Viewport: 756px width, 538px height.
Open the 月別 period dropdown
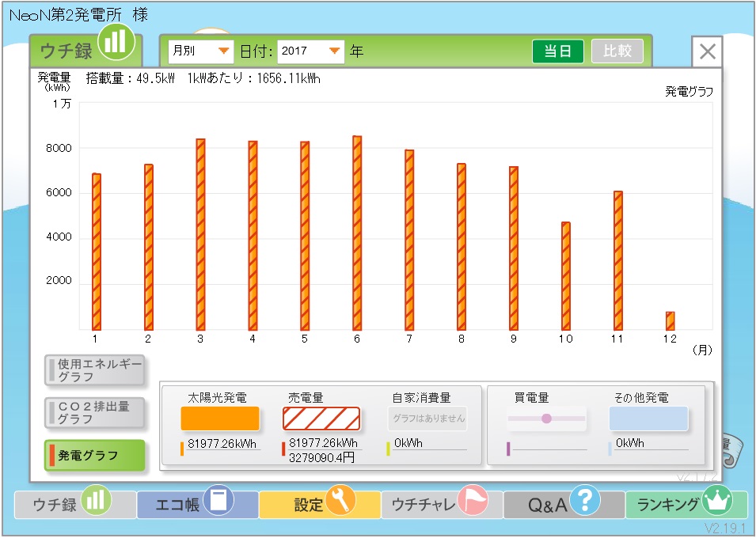(x=200, y=51)
